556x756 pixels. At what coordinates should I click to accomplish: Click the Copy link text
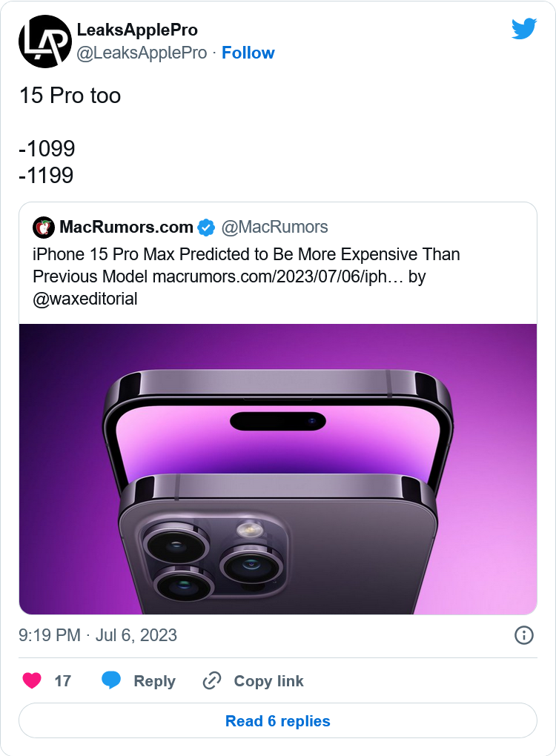click(x=268, y=681)
